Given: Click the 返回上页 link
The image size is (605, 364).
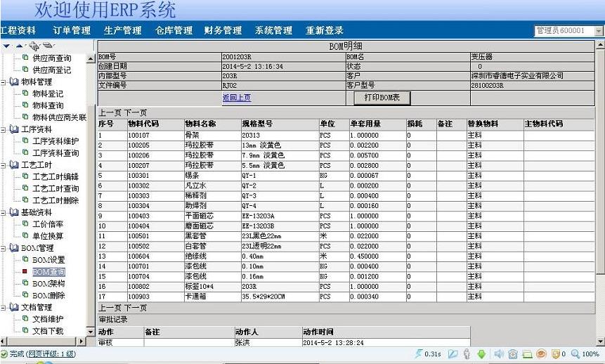Looking at the screenshot, I should pyautogui.click(x=236, y=98).
